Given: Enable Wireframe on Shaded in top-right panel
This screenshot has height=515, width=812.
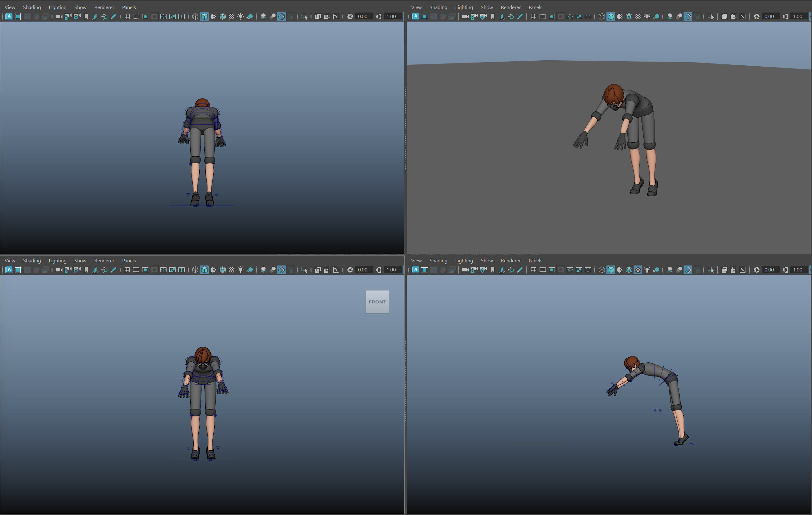Looking at the screenshot, I should click(x=629, y=16).
